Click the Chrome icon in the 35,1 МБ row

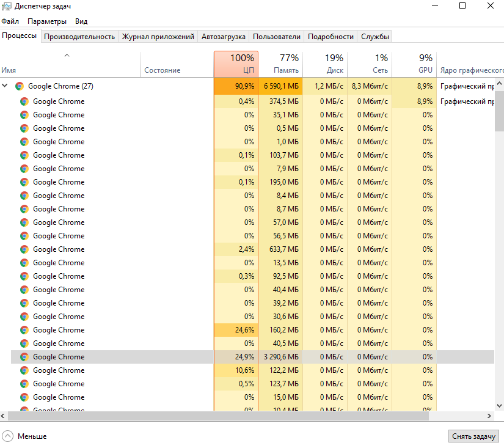(24, 115)
